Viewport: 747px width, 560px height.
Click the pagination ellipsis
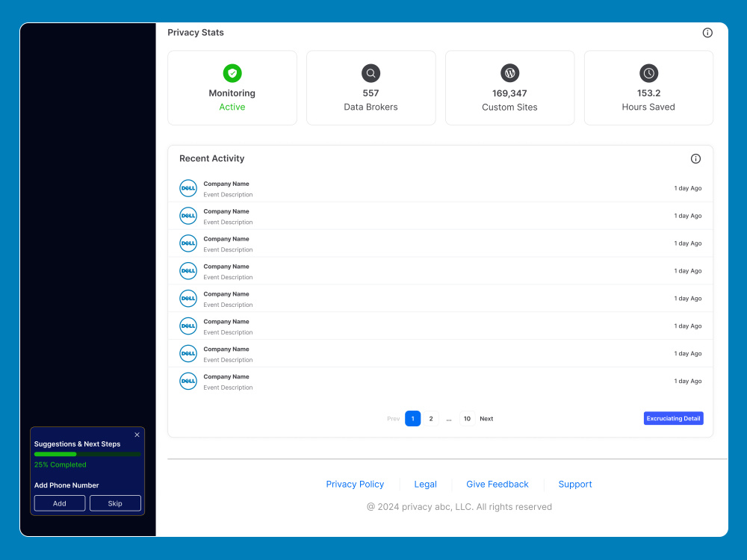click(449, 419)
